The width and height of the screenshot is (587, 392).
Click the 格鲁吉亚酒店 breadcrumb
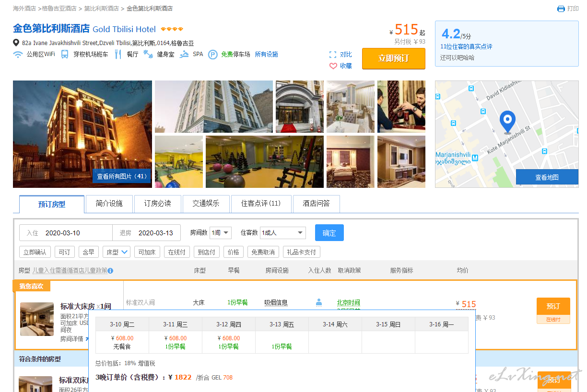pyautogui.click(x=59, y=9)
